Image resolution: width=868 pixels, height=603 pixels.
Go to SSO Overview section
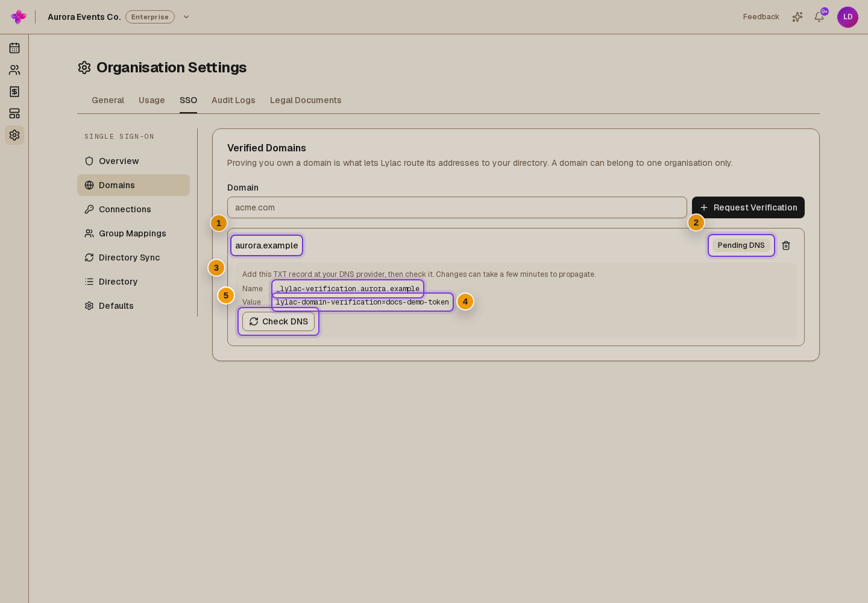pos(133,161)
